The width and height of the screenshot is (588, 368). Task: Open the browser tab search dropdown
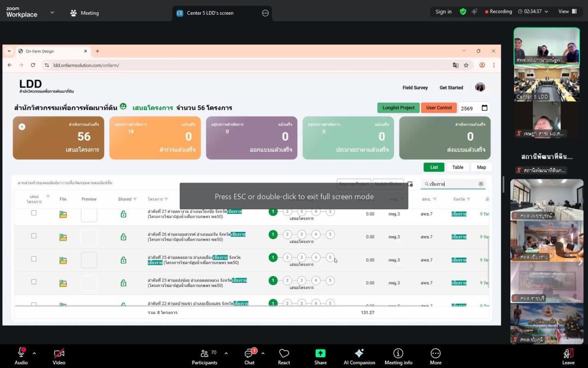pos(9,51)
